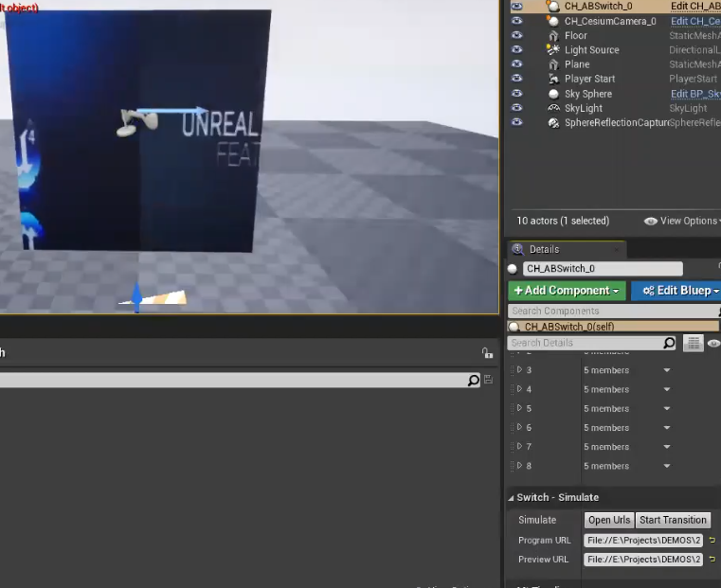Screen dimensions: 721x588
Task: Open the property matrix grid icon
Action: pos(693,343)
